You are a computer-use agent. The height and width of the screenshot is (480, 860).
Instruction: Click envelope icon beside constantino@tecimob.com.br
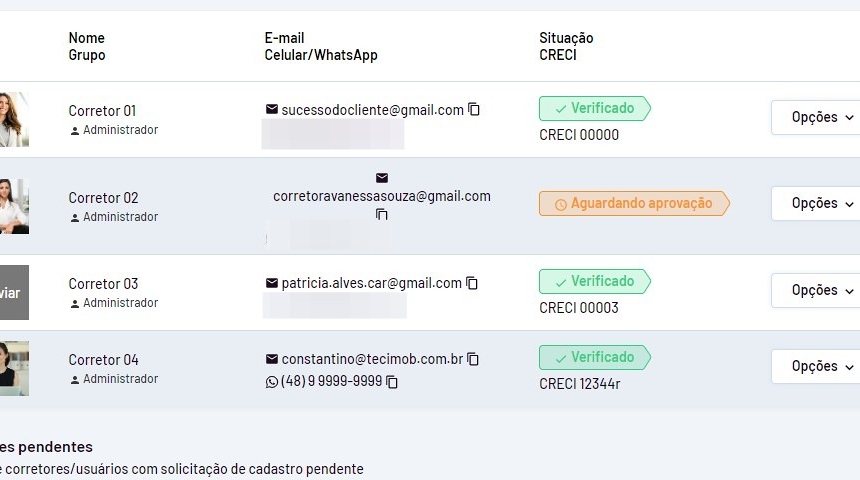click(272, 359)
